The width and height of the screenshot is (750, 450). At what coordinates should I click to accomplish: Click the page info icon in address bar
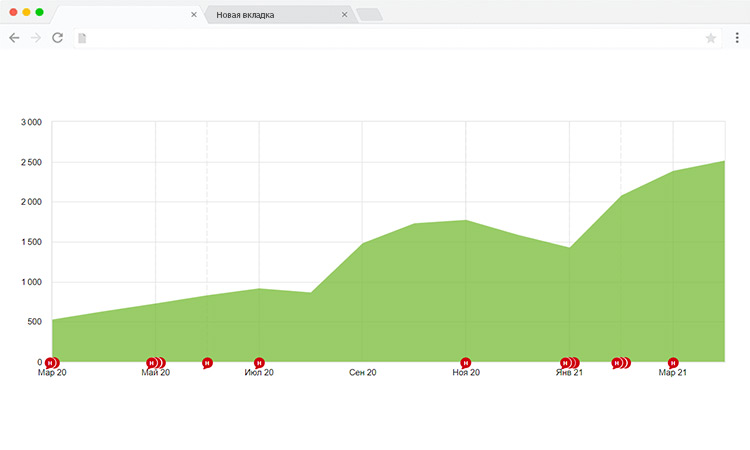click(83, 38)
